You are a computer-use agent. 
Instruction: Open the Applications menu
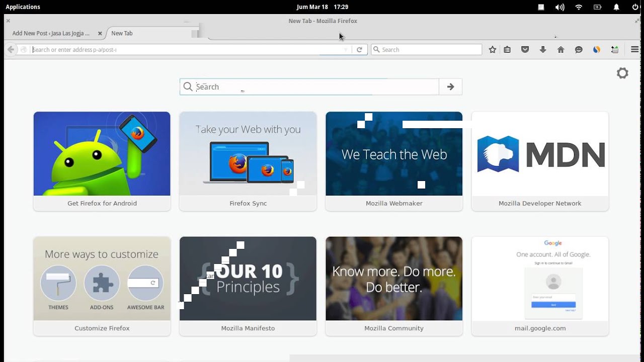23,7
